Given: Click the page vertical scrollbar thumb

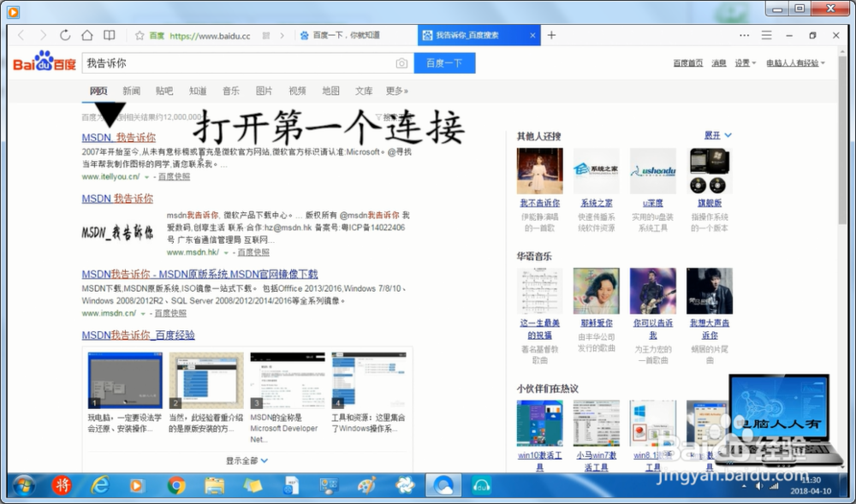Looking at the screenshot, I should (x=843, y=140).
